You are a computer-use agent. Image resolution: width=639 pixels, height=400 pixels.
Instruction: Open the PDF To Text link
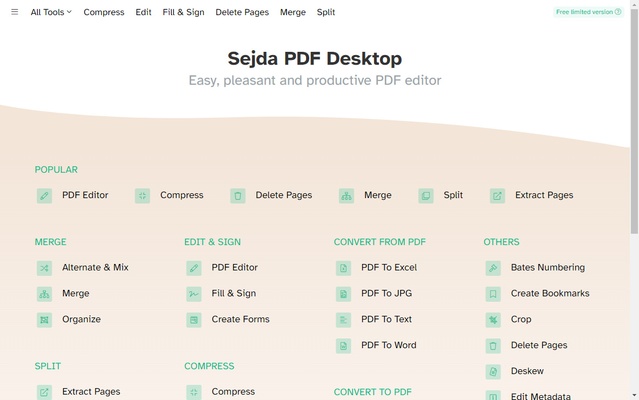(386, 319)
